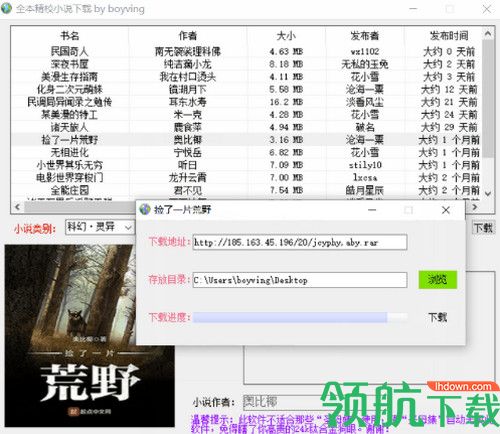Click publisher cell 淡香风尘
The width and height of the screenshot is (500, 434).
point(365,102)
